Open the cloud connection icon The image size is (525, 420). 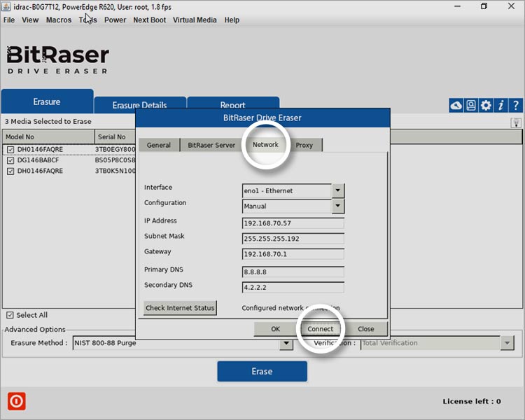point(456,106)
